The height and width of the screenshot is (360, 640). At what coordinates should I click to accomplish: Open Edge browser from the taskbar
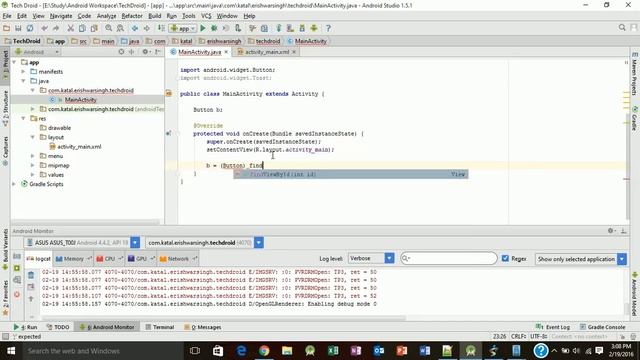click(x=241, y=351)
